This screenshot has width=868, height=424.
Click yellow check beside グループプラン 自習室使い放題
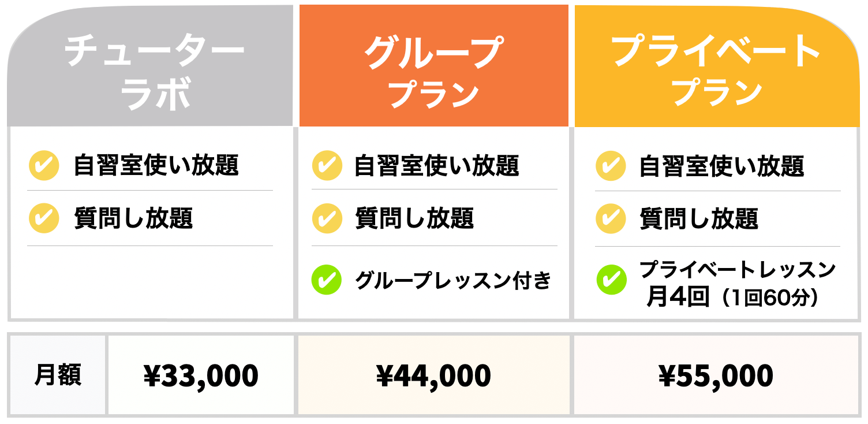coord(327,166)
